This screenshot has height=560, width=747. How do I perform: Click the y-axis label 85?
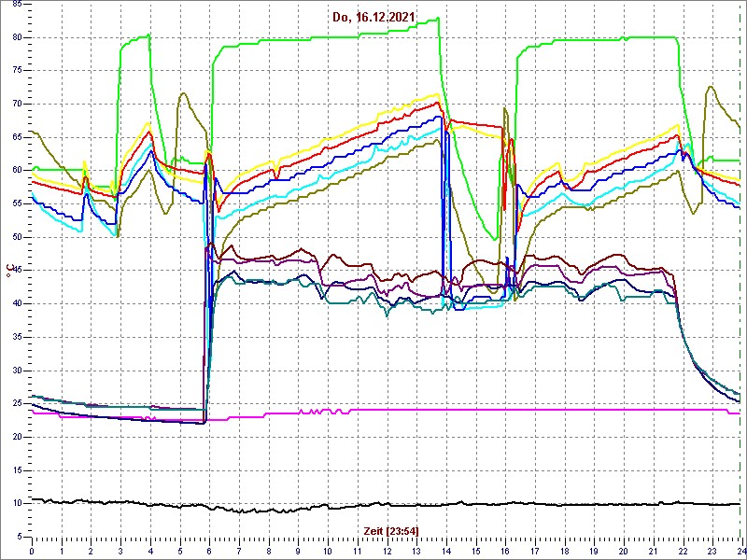point(17,5)
